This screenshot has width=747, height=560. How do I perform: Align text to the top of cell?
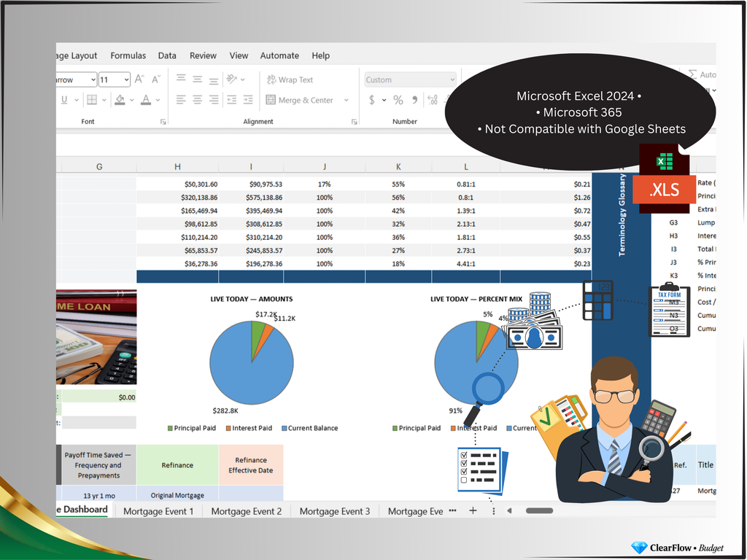tap(181, 78)
